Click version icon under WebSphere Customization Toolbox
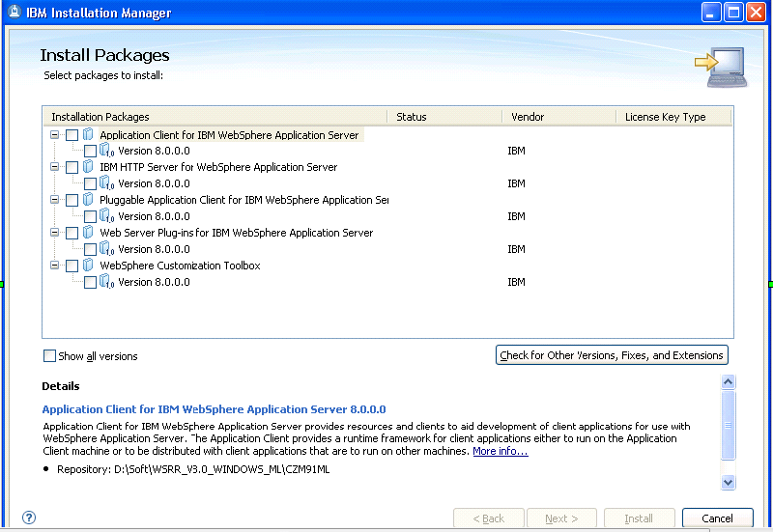The image size is (773, 532). [x=106, y=281]
